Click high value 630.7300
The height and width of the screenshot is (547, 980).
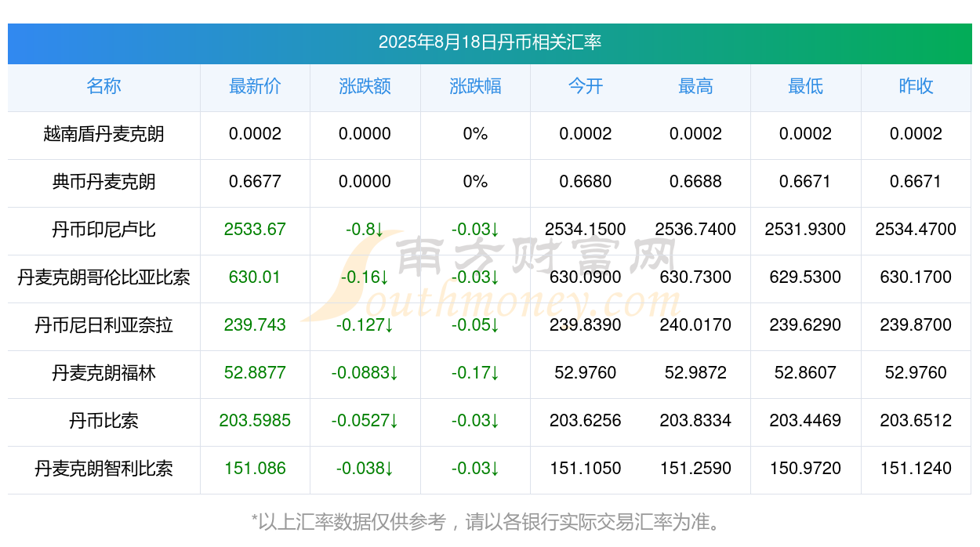click(x=695, y=277)
